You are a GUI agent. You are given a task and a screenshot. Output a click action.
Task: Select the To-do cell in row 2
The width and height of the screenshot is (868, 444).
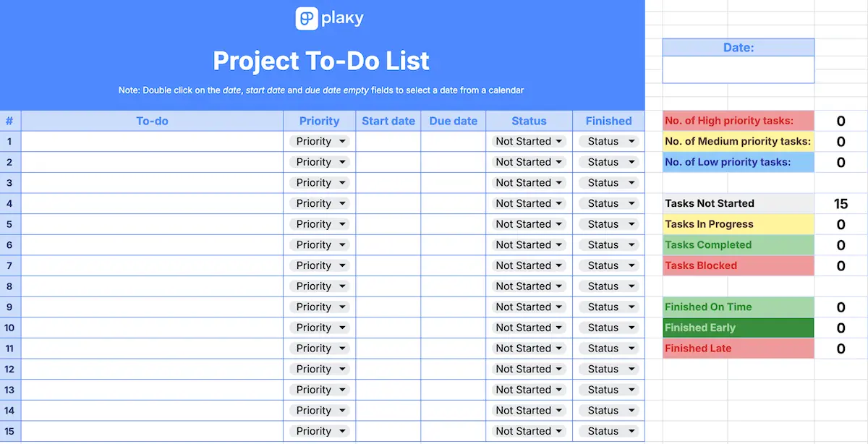pyautogui.click(x=152, y=162)
